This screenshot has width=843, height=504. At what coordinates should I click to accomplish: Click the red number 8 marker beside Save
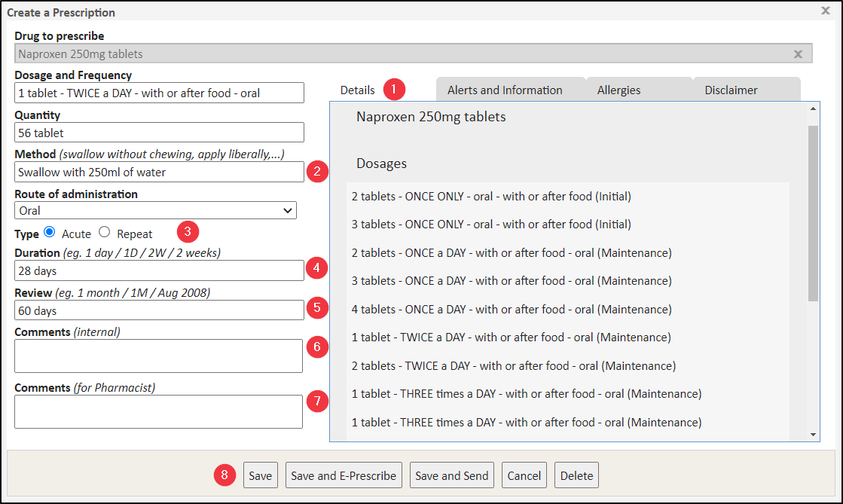224,475
